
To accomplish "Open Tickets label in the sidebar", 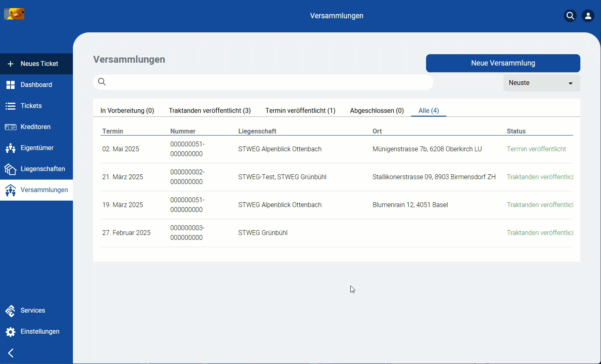I will (x=31, y=106).
